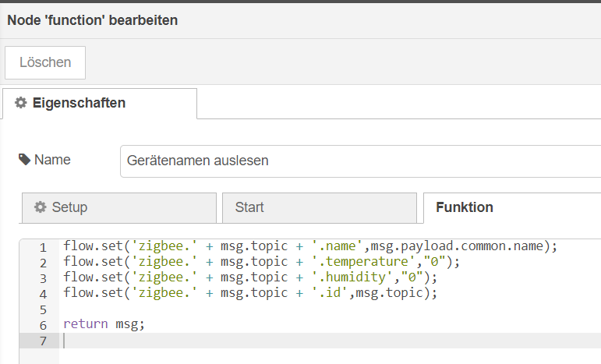
Task: Open the Eigenschaften tab label
Action: coord(79,103)
